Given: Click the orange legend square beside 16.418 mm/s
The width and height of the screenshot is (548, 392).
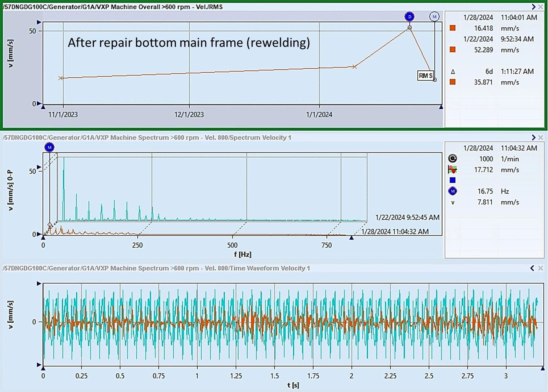Looking at the screenshot, I should point(452,28).
